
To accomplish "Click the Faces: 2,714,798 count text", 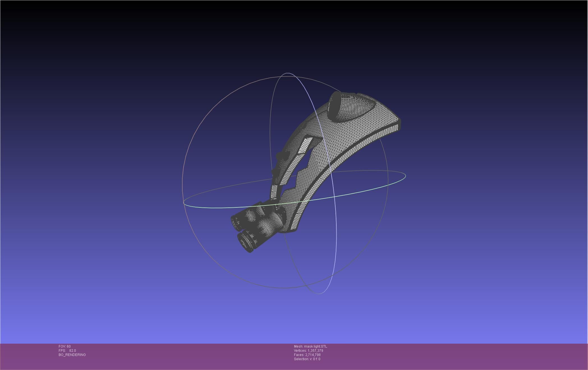I will click(307, 355).
